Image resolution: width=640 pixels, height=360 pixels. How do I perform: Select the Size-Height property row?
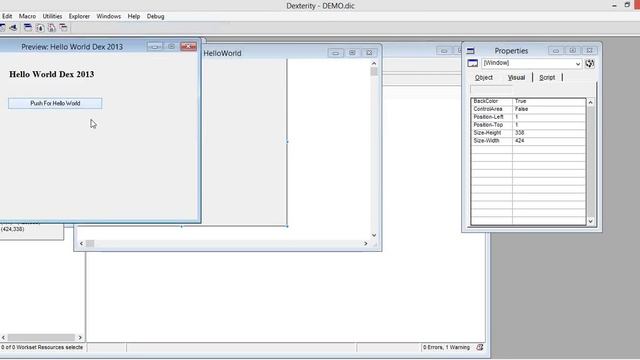pyautogui.click(x=529, y=133)
